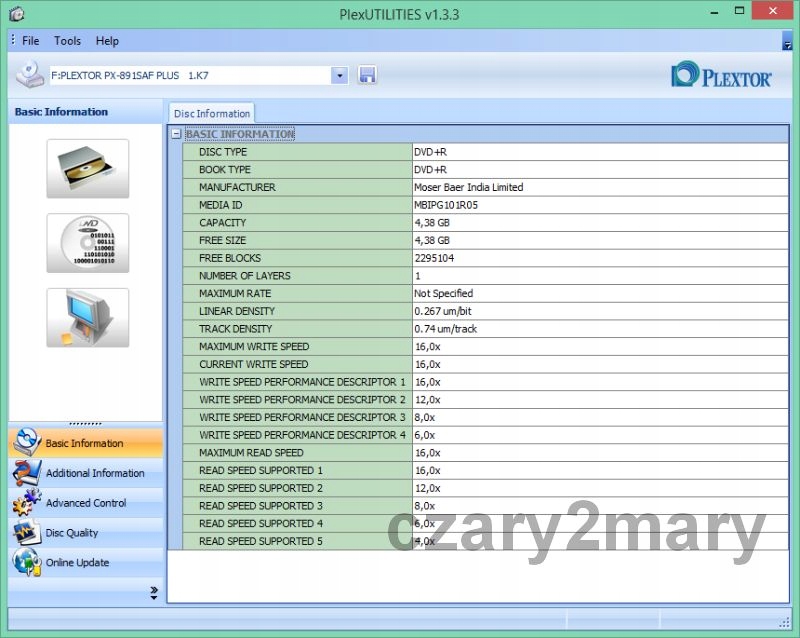Go to Advanced Control section
Viewport: 800px width, 638px height.
tap(85, 503)
